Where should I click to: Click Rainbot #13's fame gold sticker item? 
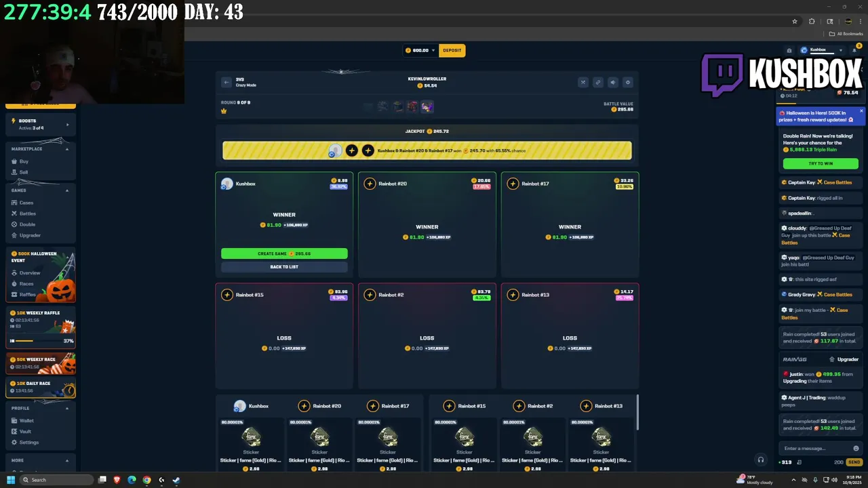[x=601, y=443]
